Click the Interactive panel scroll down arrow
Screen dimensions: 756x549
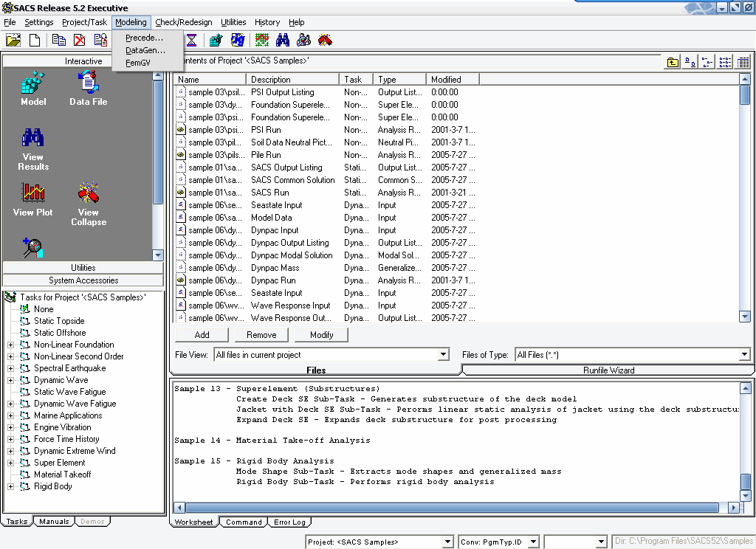click(158, 255)
